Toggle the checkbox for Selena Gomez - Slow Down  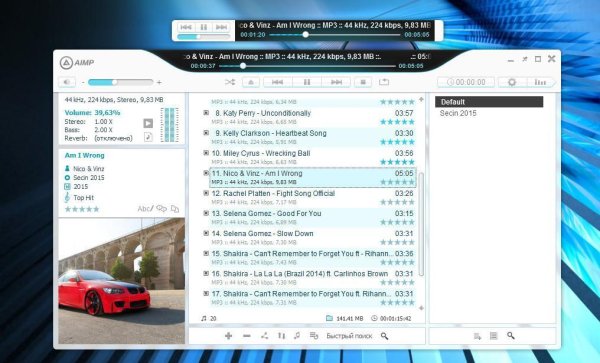tap(206, 233)
